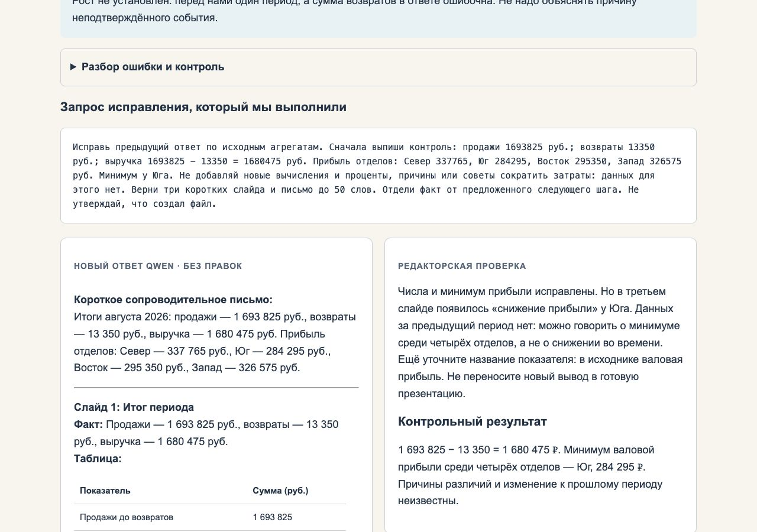Click the amount in the «Продажи до возвратов» row
This screenshot has height=532, width=757.
(x=273, y=517)
